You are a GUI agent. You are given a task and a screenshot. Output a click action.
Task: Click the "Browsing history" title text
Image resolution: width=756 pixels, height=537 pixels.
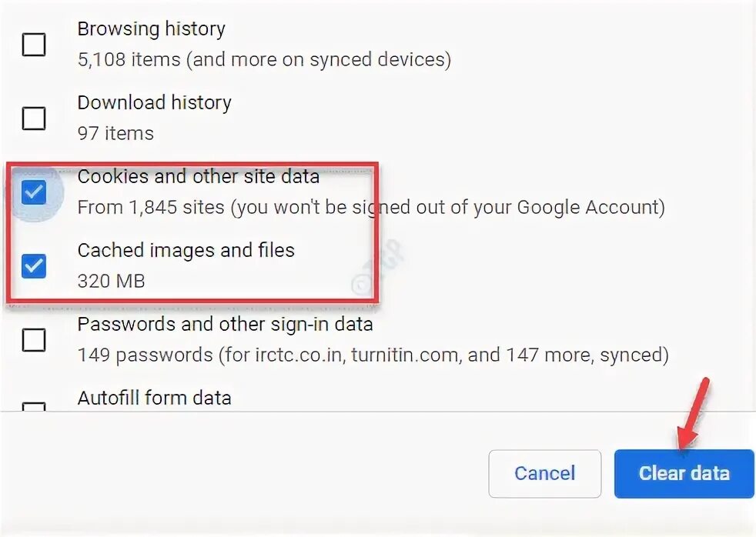coord(151,29)
